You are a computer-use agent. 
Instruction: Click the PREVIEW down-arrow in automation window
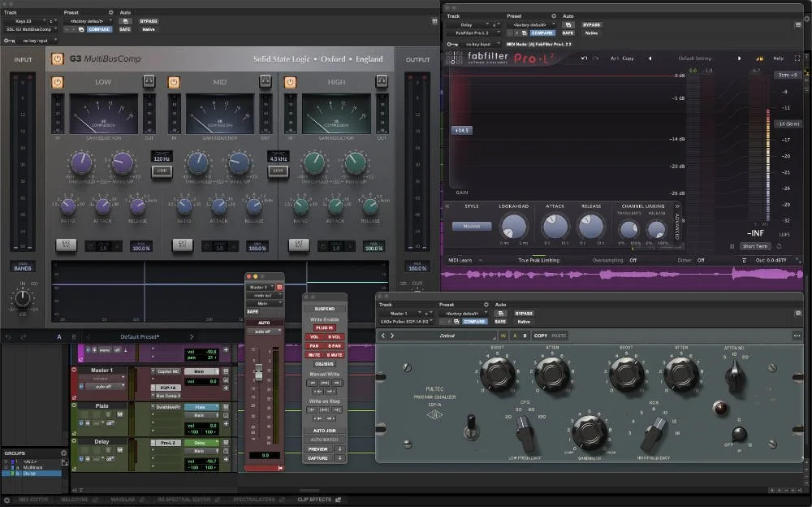[x=339, y=449]
